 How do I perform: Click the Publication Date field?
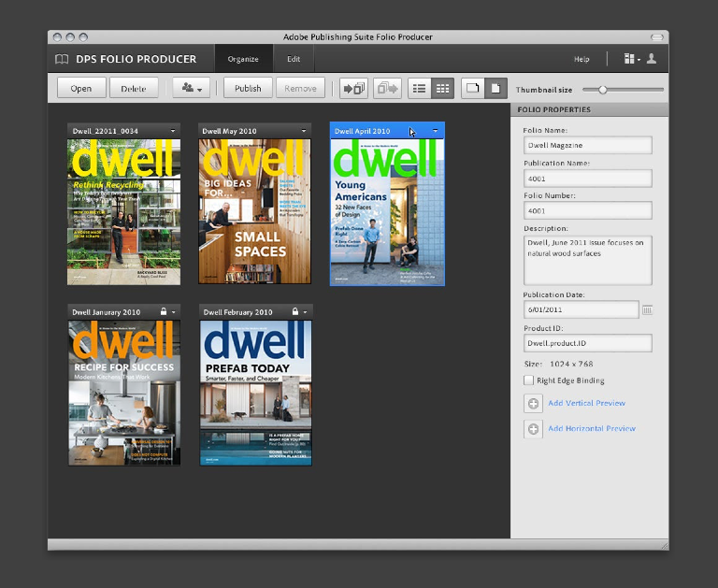582,309
